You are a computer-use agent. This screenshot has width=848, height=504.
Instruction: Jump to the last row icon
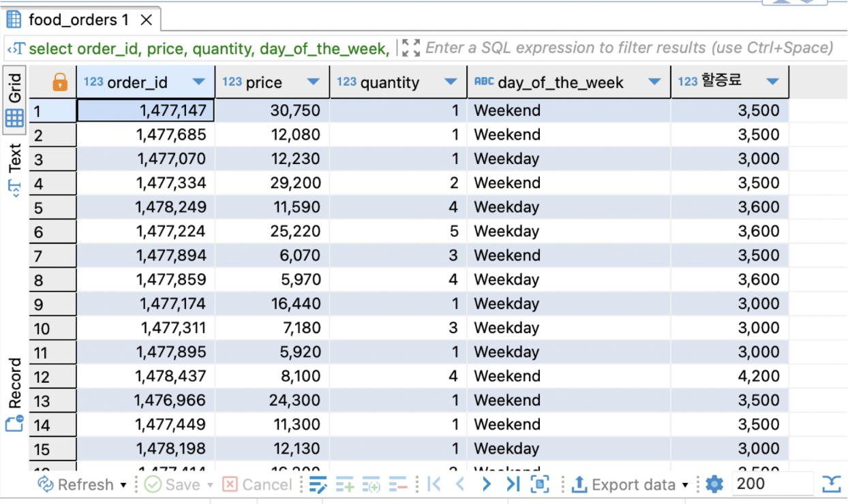[x=513, y=485]
